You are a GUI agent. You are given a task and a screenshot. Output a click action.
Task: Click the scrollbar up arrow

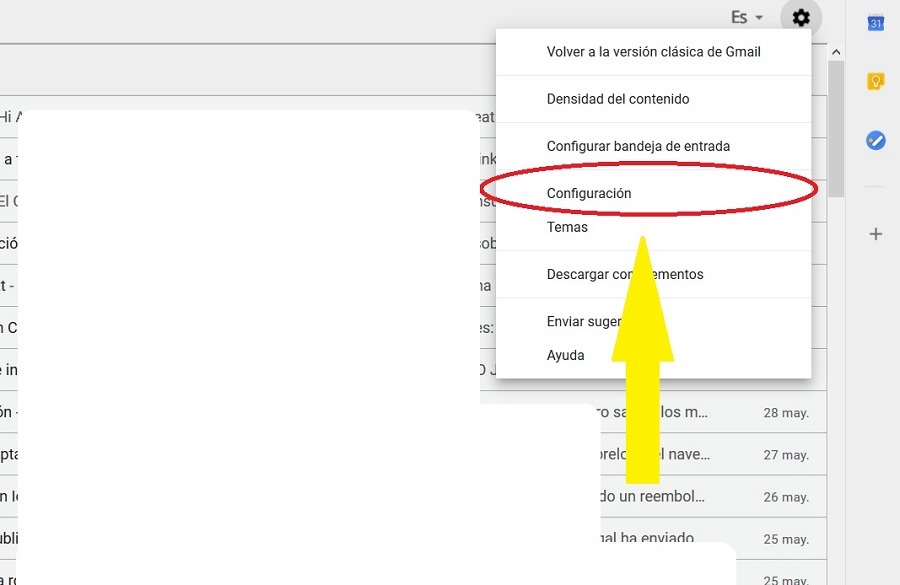click(836, 52)
